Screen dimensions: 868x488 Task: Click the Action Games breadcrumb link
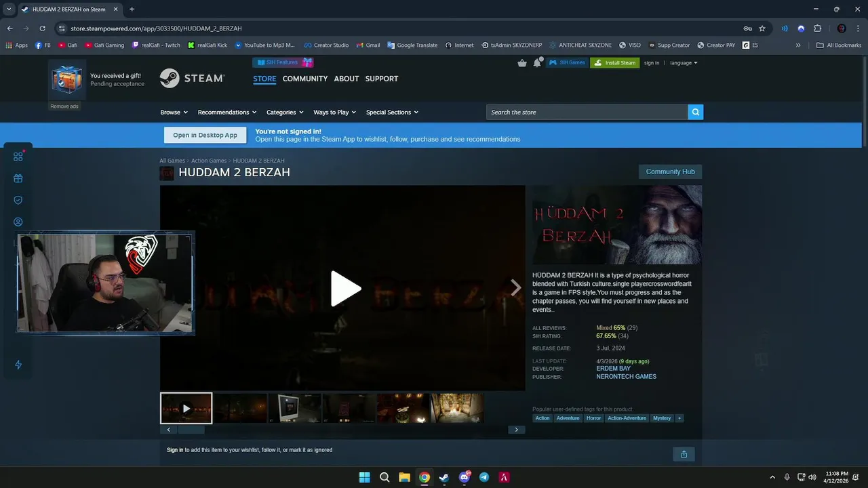(x=209, y=161)
